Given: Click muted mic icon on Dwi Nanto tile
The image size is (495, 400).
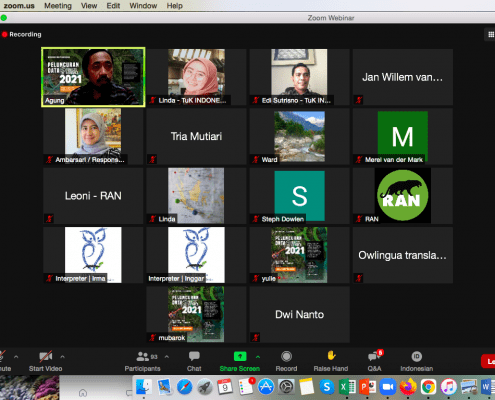Looking at the screenshot, I should [256, 337].
